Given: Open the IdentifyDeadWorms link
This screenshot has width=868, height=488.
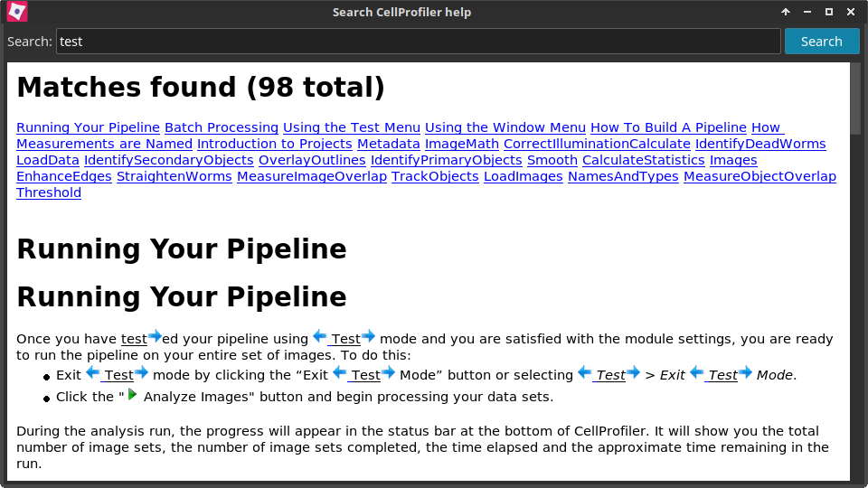Looking at the screenshot, I should (x=760, y=144).
